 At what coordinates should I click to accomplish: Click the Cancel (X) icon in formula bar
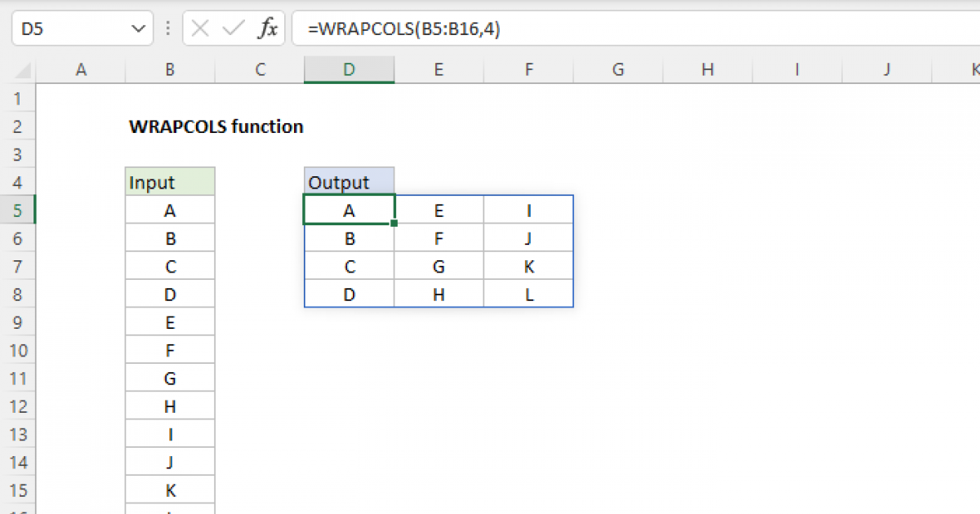(x=198, y=28)
